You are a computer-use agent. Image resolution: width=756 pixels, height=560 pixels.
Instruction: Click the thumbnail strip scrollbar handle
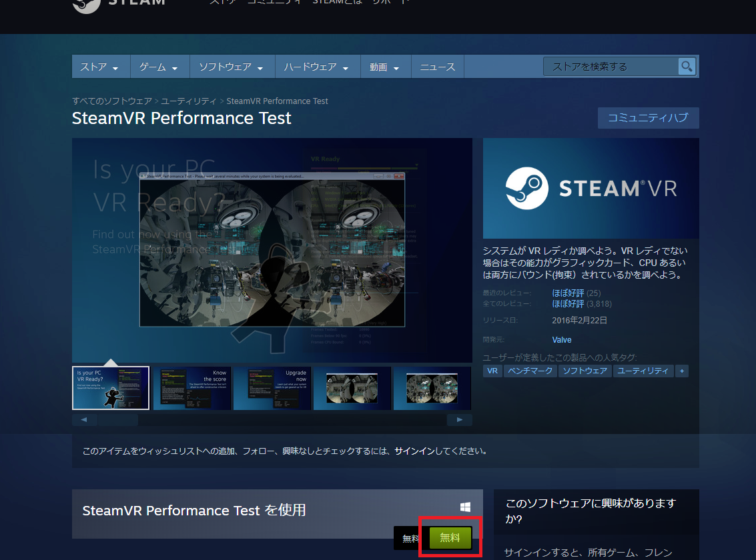(118, 420)
